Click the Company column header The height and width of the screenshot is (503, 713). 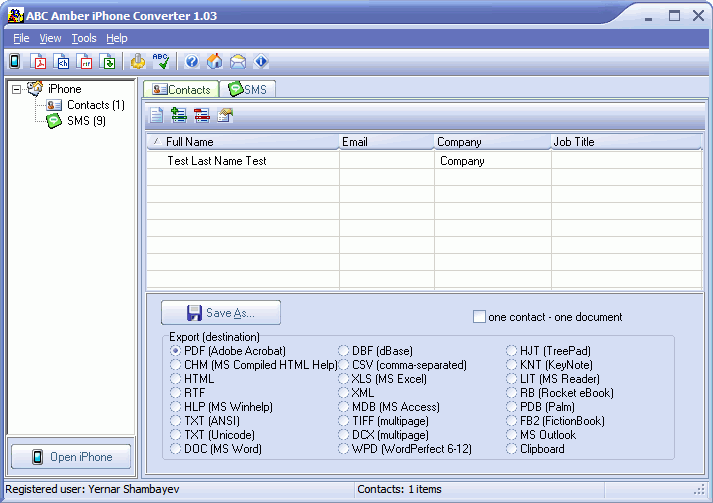[x=492, y=142]
